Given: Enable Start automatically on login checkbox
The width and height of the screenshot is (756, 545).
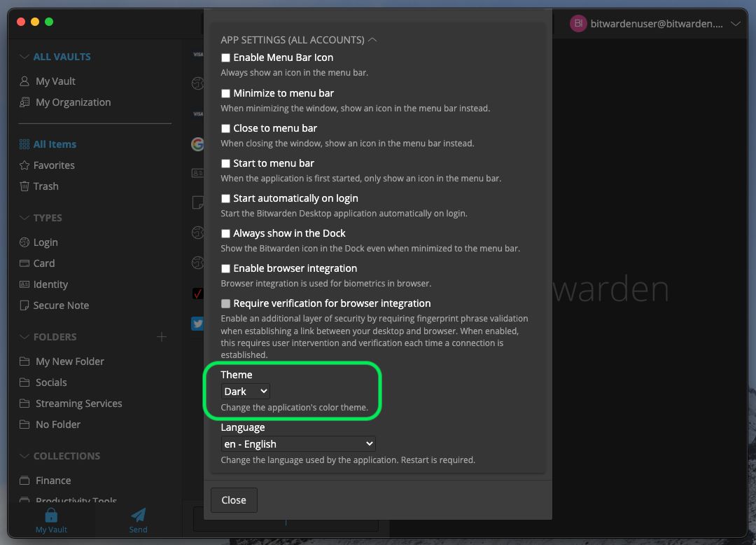Looking at the screenshot, I should [x=225, y=198].
